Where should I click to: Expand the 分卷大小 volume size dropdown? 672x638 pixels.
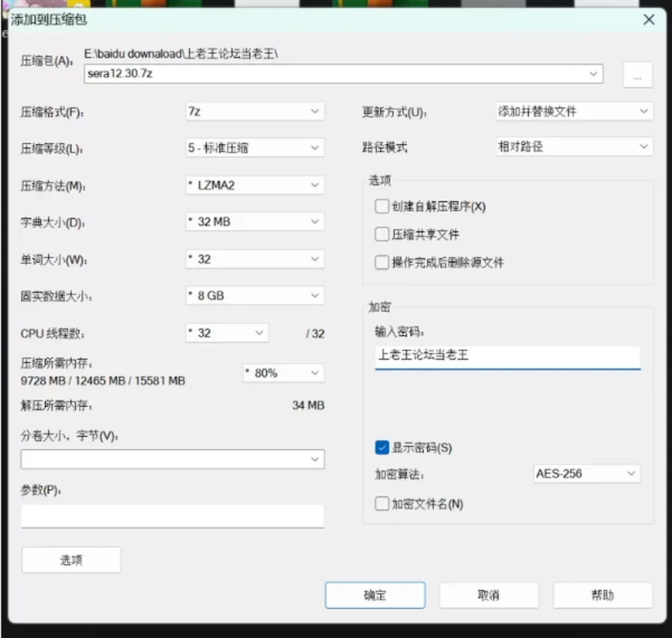point(172,459)
